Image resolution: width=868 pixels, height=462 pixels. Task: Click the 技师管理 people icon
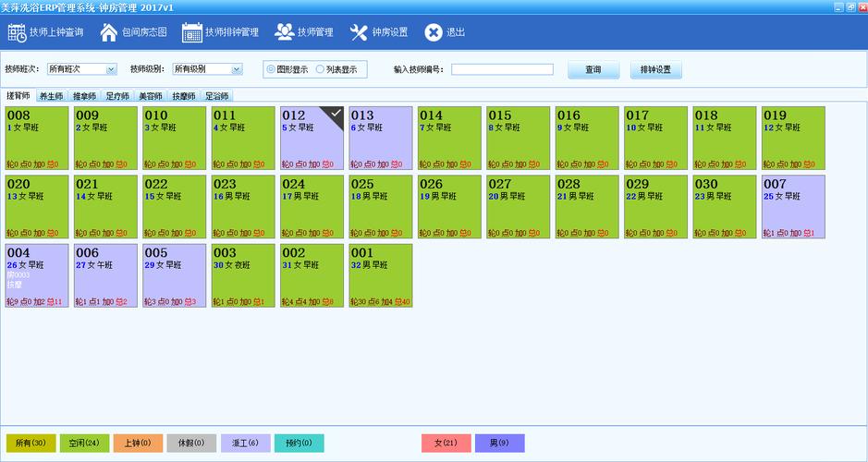[x=284, y=33]
